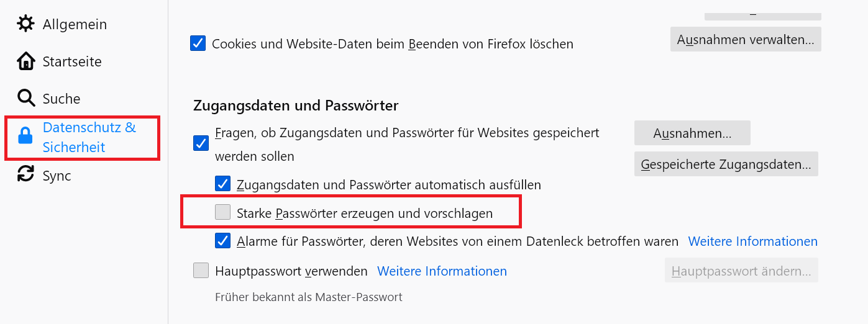The image size is (868, 324).
Task: Disable deleting cookies when Firefox closes
Action: (198, 43)
